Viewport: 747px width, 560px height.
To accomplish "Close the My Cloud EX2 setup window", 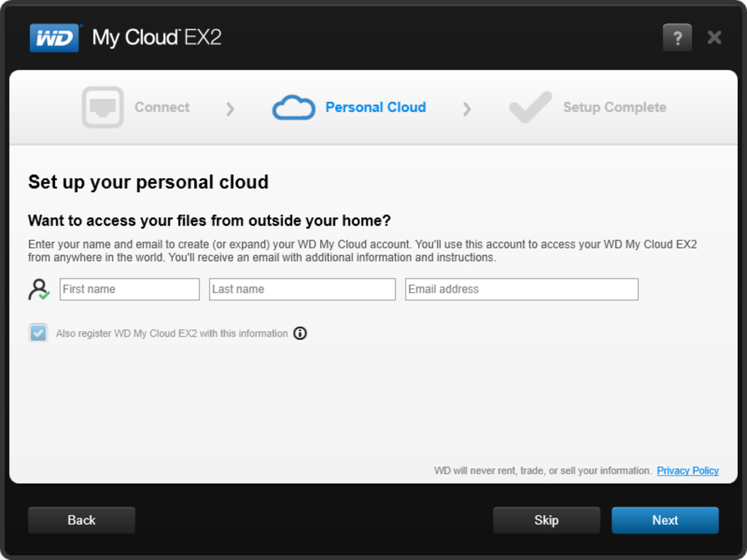I will point(714,37).
